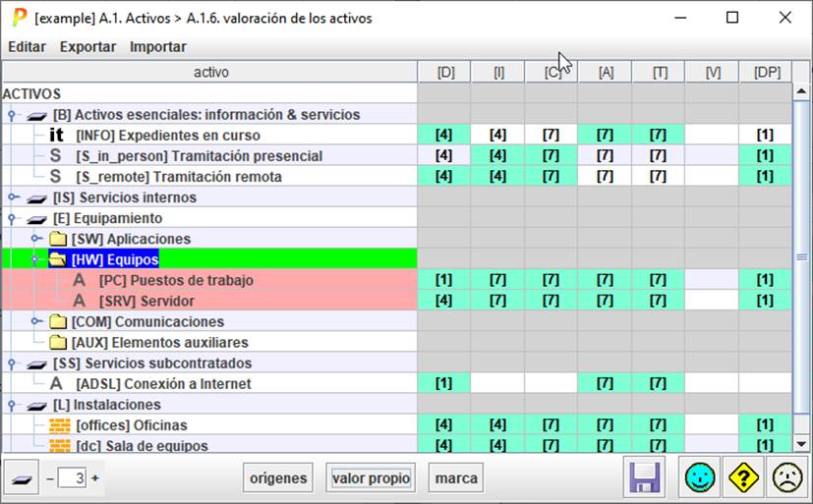
Task: Decrease tree level with minus stepper
Action: [x=50, y=478]
